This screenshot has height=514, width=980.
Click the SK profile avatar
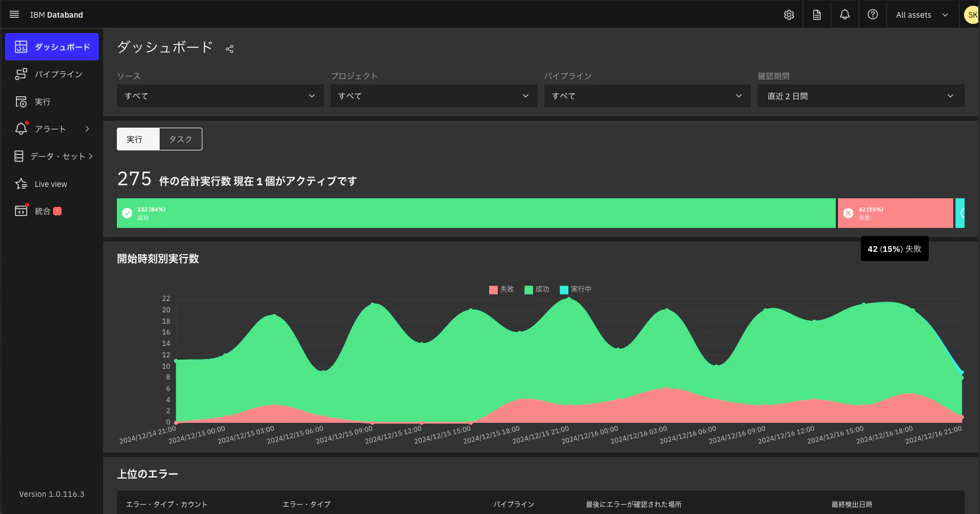tap(971, 14)
